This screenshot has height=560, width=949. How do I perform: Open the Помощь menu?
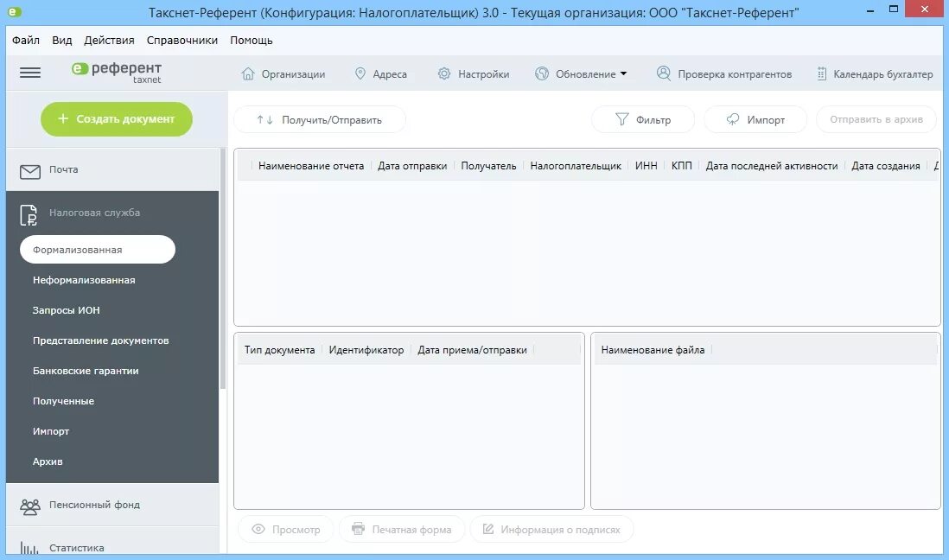(x=252, y=41)
